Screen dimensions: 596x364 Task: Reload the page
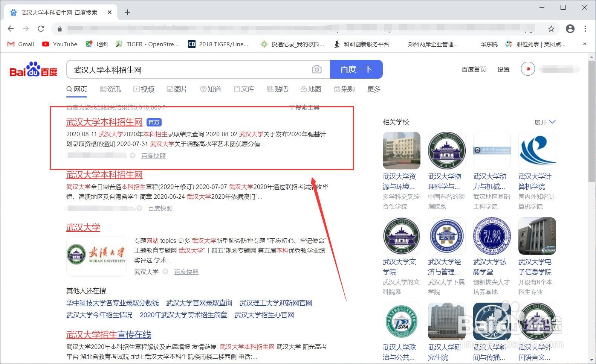(x=41, y=29)
